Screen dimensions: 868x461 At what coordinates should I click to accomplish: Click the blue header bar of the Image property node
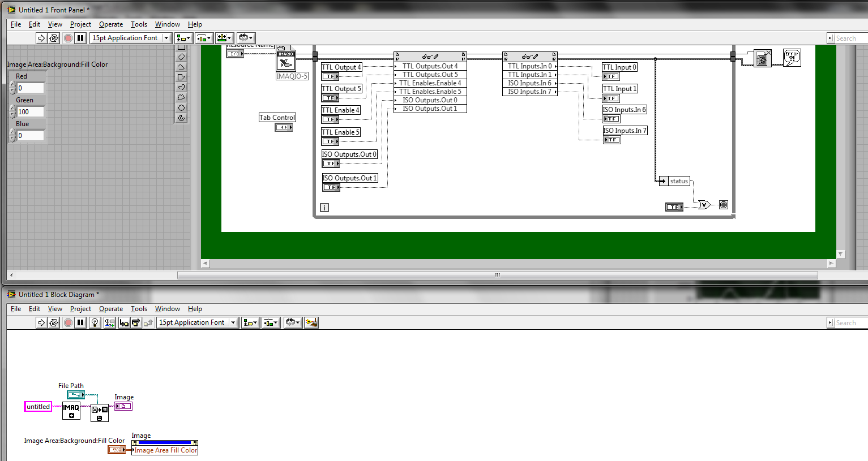[x=165, y=443]
